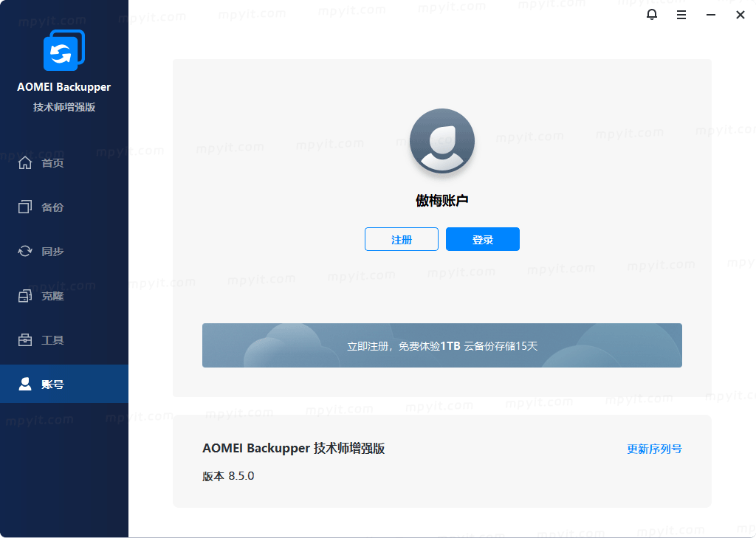
Task: Click the 登录 login button
Action: click(483, 239)
